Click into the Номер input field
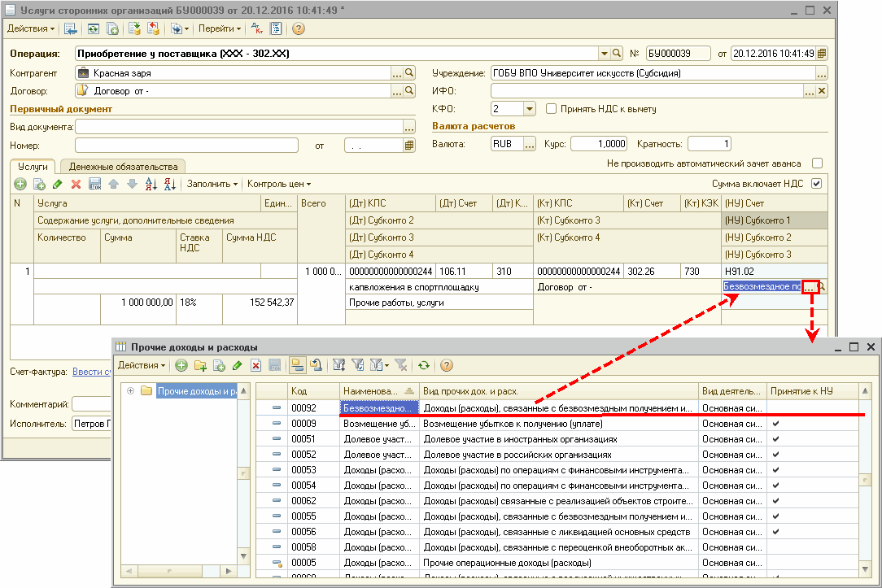Viewport: 882px width, 588px height. click(x=186, y=146)
